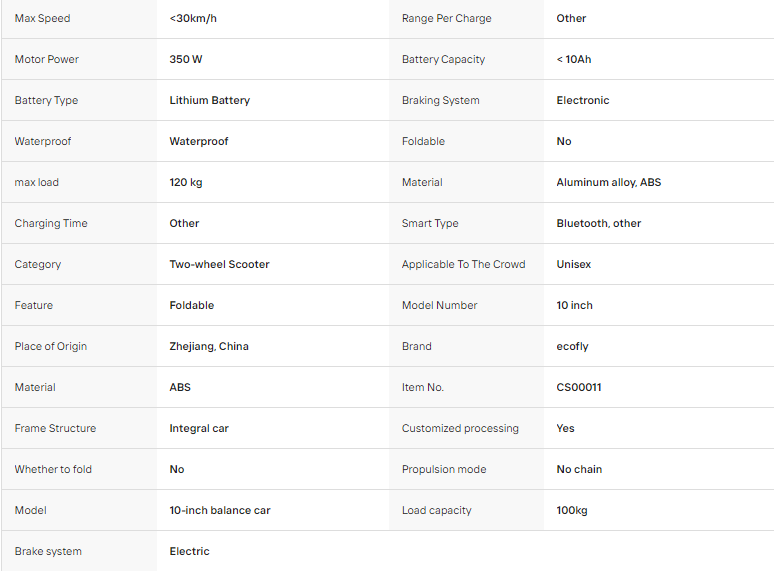The image size is (774, 571).
Task: Select the No chain propulsion value
Action: point(579,469)
